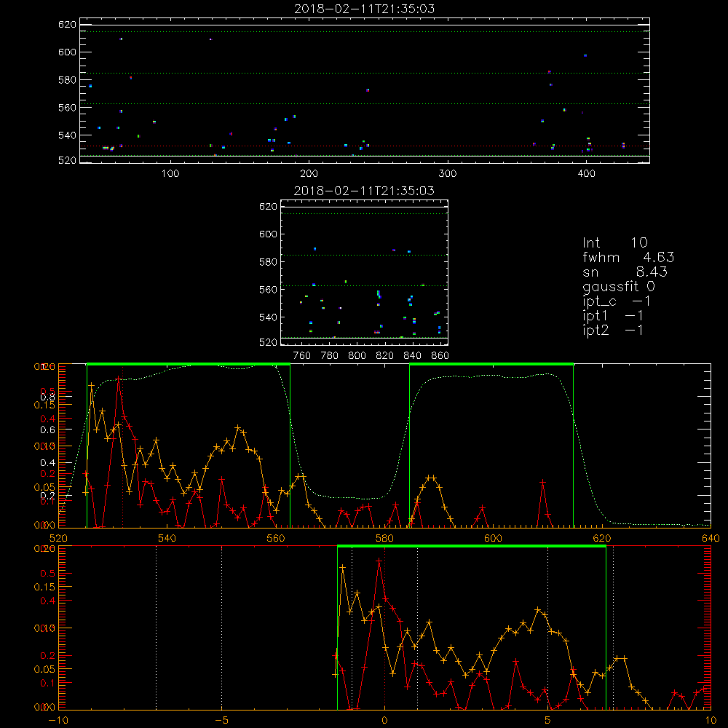Click x-axis label 760 on the middle plot
The image size is (728, 728).
(302, 356)
